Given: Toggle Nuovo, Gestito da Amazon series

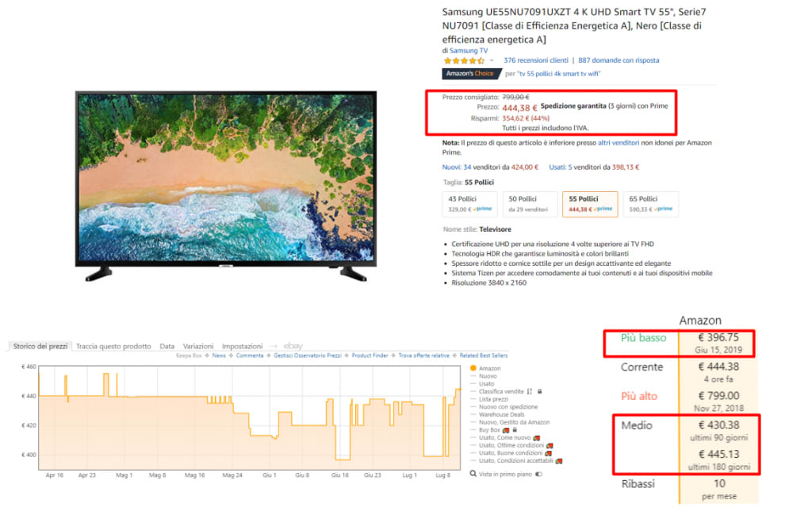Looking at the screenshot, I should click(514, 422).
